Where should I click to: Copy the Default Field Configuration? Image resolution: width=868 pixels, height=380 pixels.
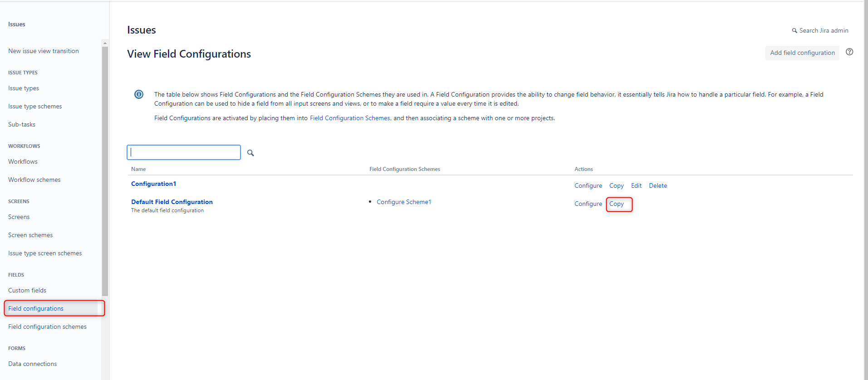coord(616,204)
